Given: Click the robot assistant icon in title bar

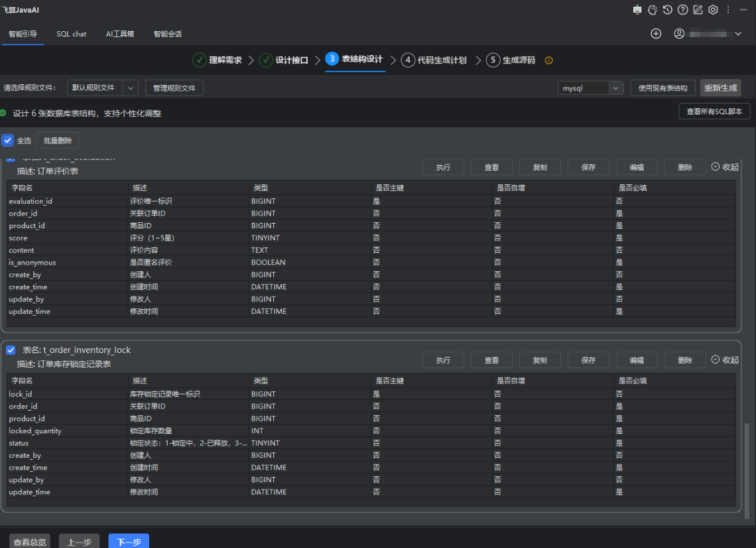Looking at the screenshot, I should tap(637, 10).
